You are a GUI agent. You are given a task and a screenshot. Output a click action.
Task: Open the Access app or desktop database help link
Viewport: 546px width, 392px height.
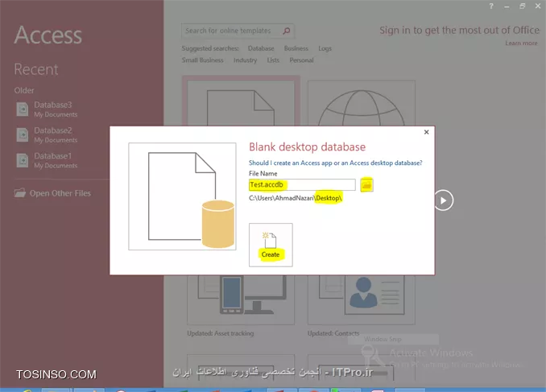(335, 163)
